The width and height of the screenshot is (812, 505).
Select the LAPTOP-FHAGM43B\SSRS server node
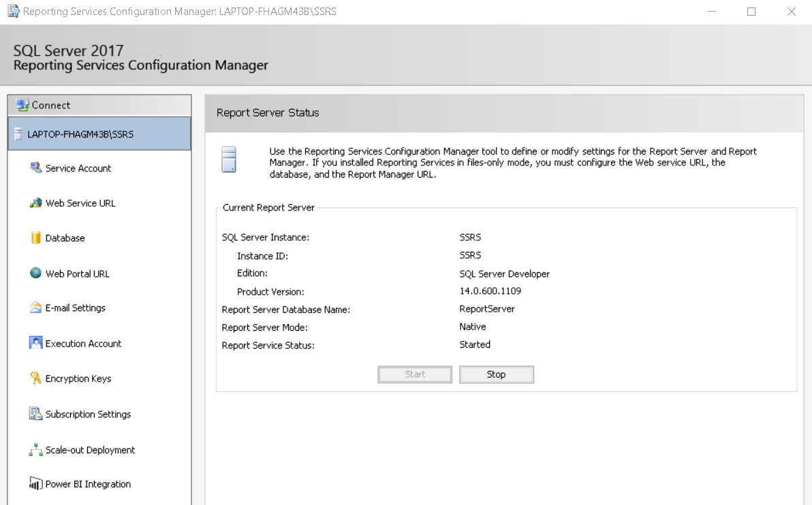99,134
